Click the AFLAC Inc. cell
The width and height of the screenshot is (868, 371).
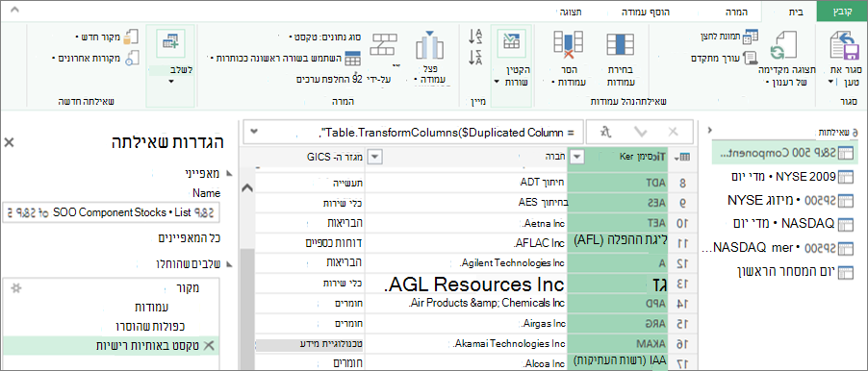466,243
